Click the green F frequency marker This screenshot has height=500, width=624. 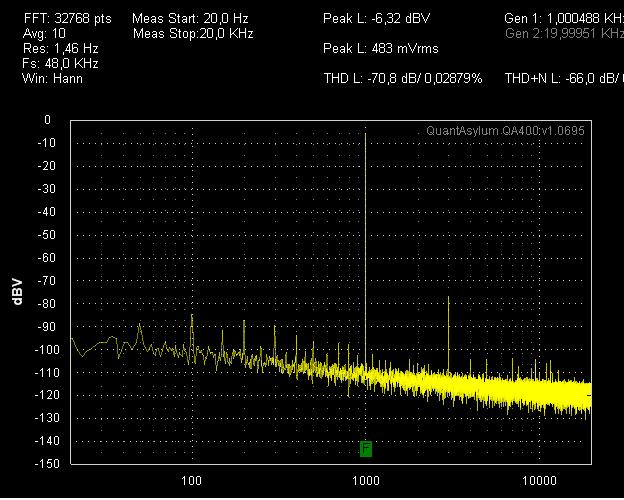tap(366, 449)
